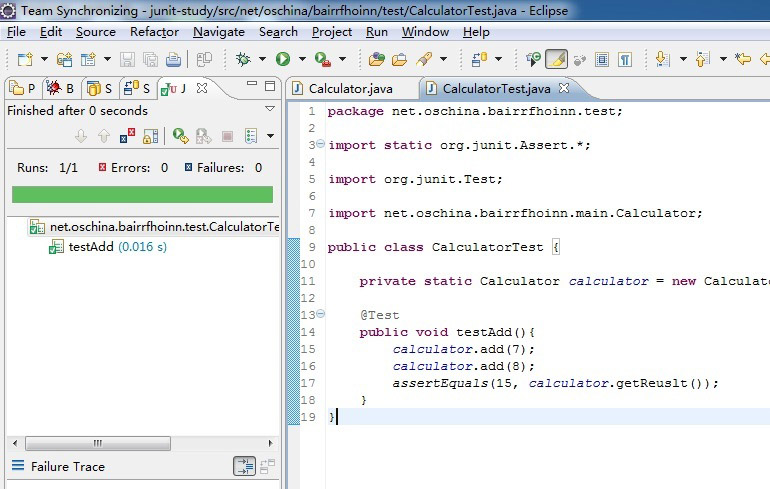This screenshot has width=770, height=489.
Task: Click the Run button in main toolbar
Action: 283,60
